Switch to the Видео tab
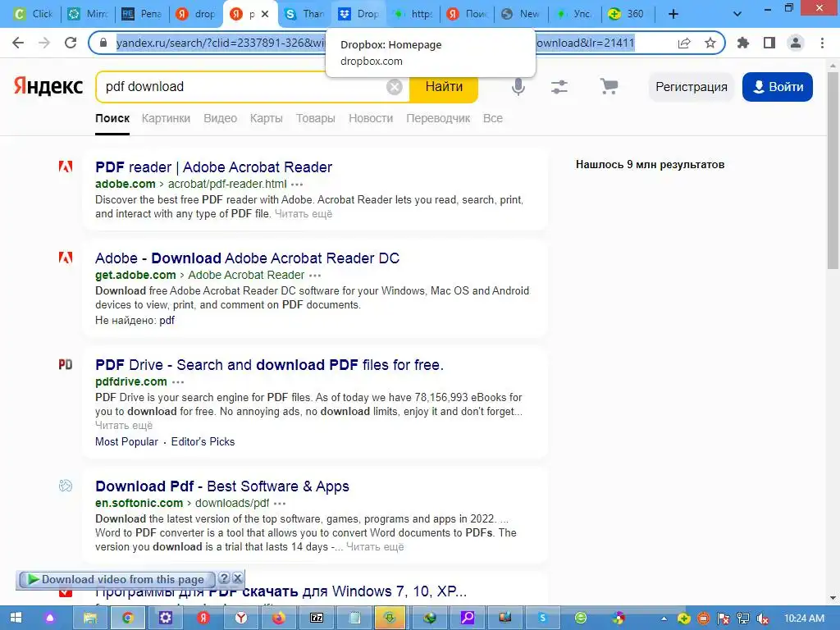This screenshot has height=630, width=840. pyautogui.click(x=220, y=118)
